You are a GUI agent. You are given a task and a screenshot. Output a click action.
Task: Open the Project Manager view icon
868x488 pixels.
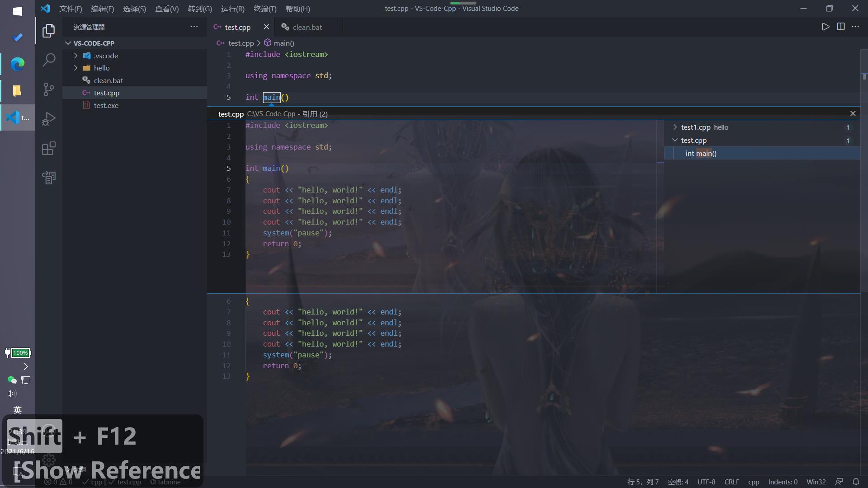pos(49,178)
